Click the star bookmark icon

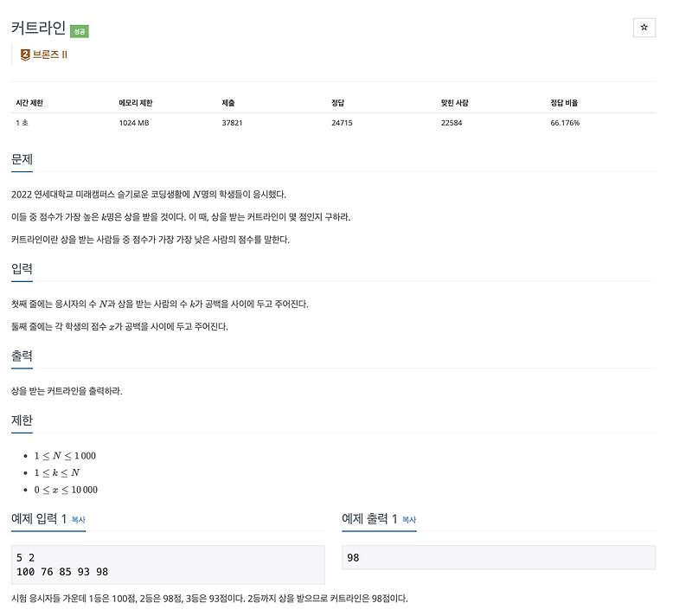click(644, 27)
